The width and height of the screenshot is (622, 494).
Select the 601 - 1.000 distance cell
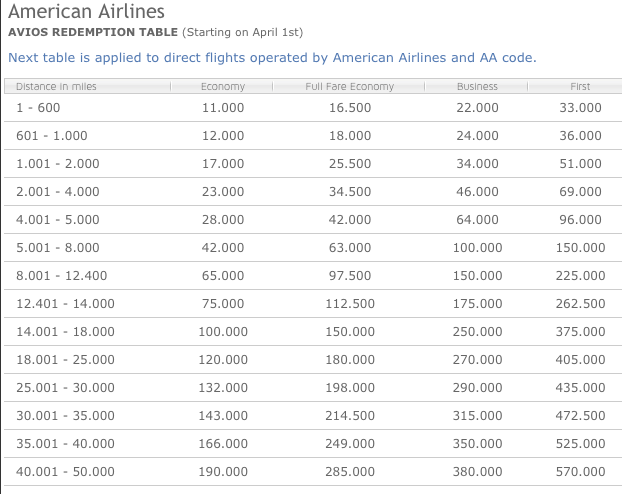tap(52, 135)
